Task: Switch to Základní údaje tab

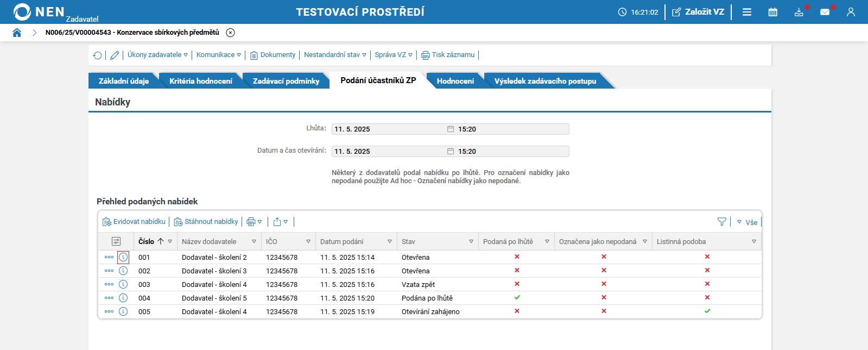Action: pos(124,81)
